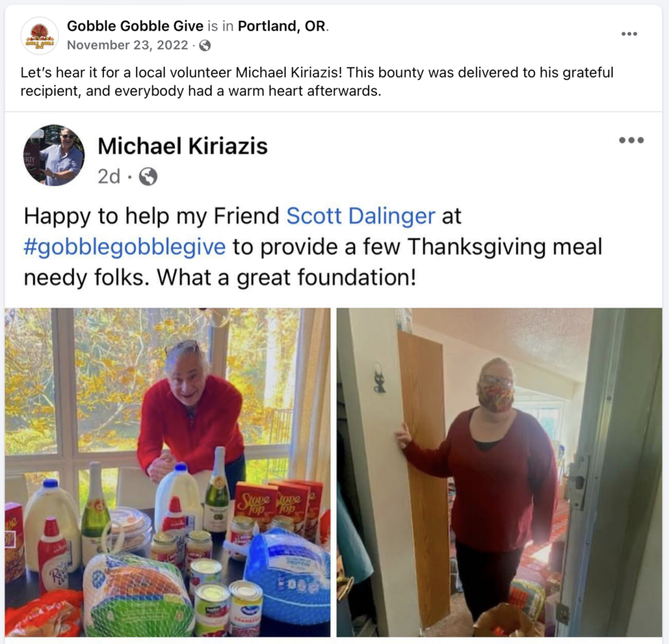Viewport: 669px width, 644px height.
Task: Open the left photo with groceries on the table
Action: [168, 472]
